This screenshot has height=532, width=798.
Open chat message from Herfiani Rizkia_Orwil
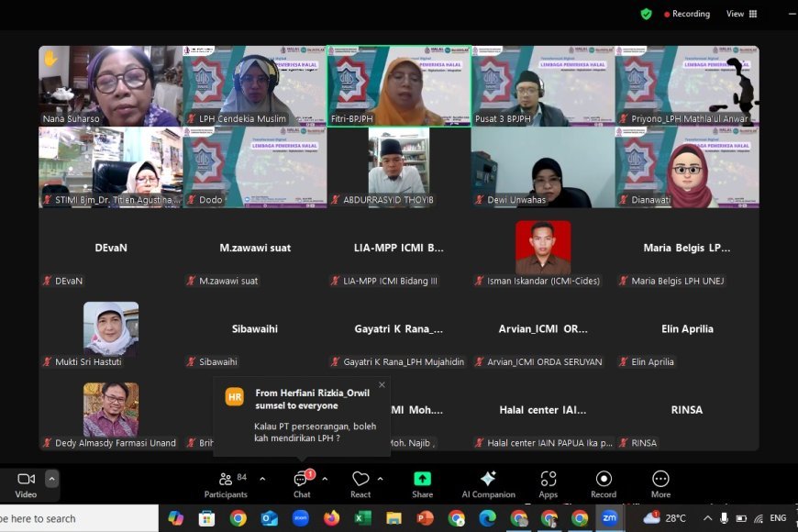[x=302, y=416]
